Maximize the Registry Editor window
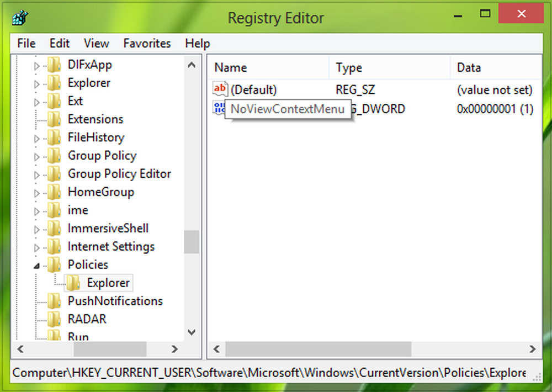Image resolution: width=552 pixels, height=392 pixels. [485, 14]
